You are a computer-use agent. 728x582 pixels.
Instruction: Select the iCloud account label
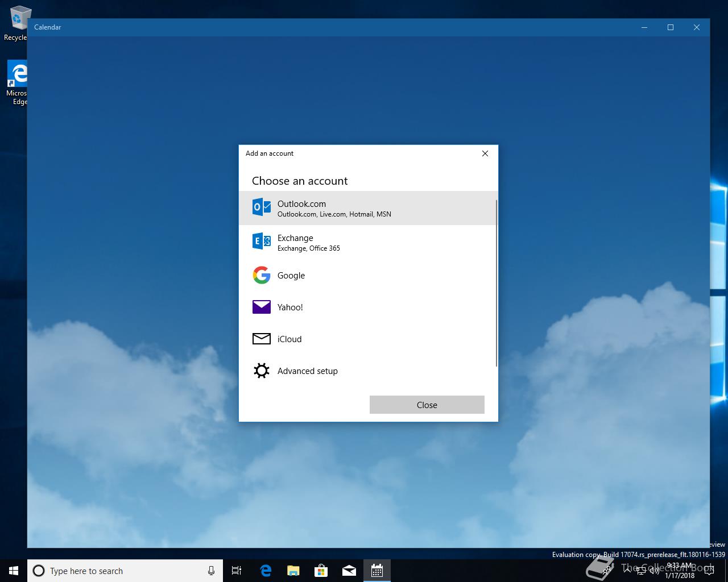(x=289, y=339)
